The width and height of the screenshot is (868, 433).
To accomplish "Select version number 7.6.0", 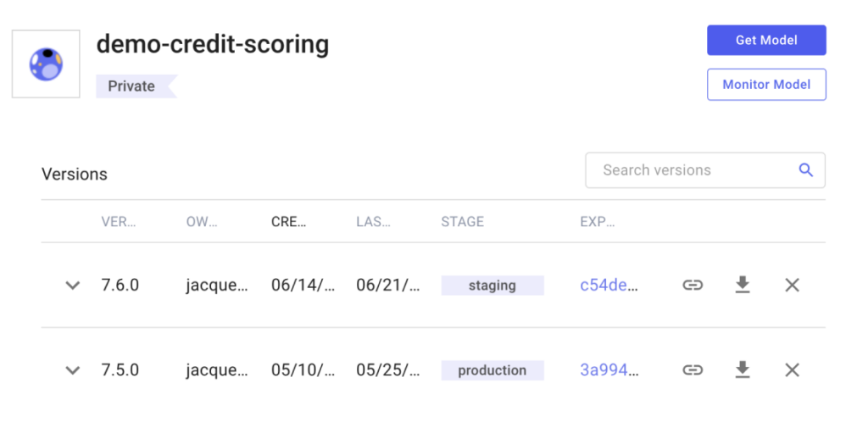I will coord(120,286).
